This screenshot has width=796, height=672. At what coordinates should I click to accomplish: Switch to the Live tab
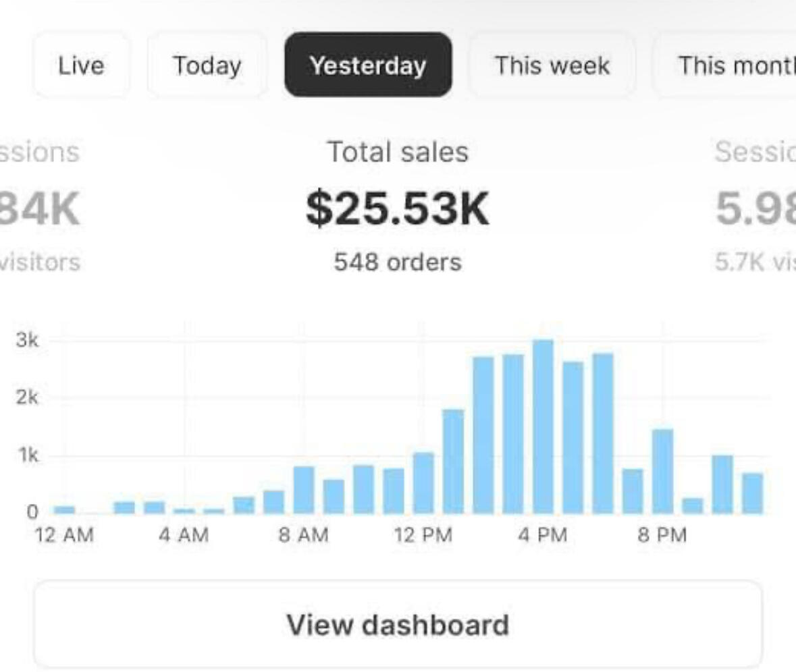click(x=81, y=65)
